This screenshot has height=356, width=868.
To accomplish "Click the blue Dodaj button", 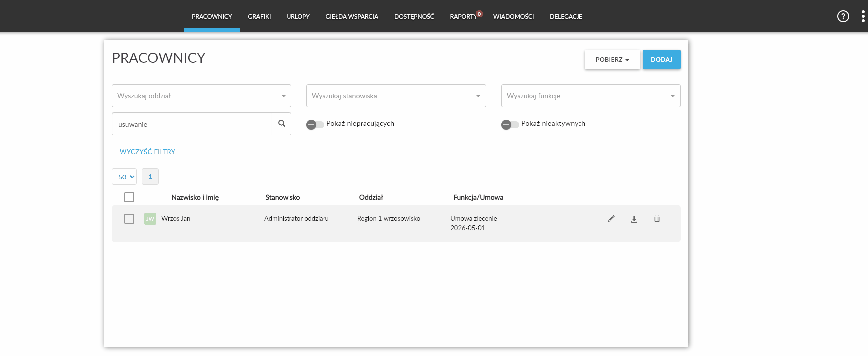I will (x=662, y=59).
